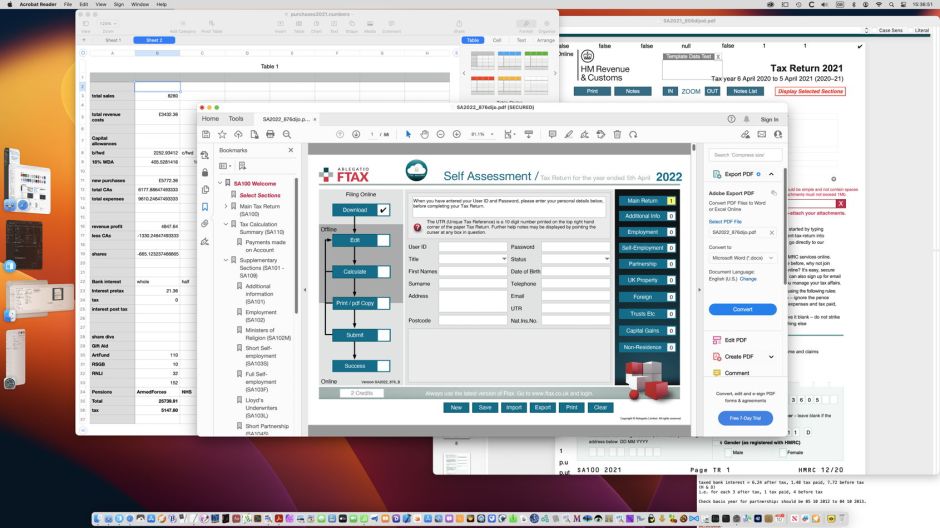Toggle the checkbox beside Edit step
940x528 pixels.
point(383,240)
